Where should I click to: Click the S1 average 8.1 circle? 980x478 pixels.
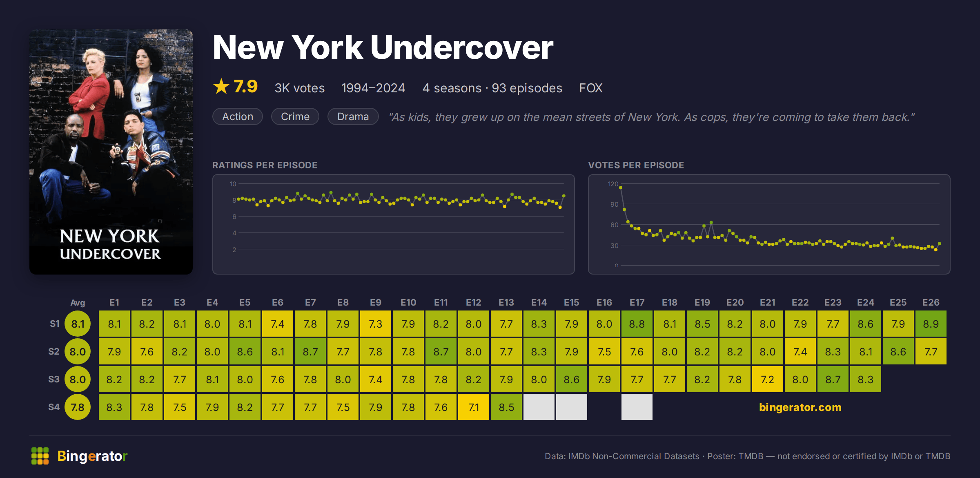click(x=78, y=324)
